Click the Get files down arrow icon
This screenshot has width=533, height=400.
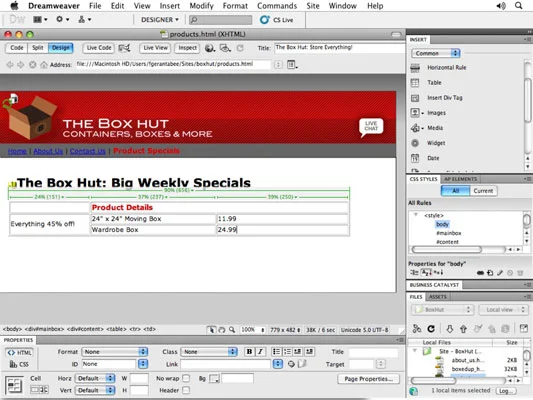point(449,329)
